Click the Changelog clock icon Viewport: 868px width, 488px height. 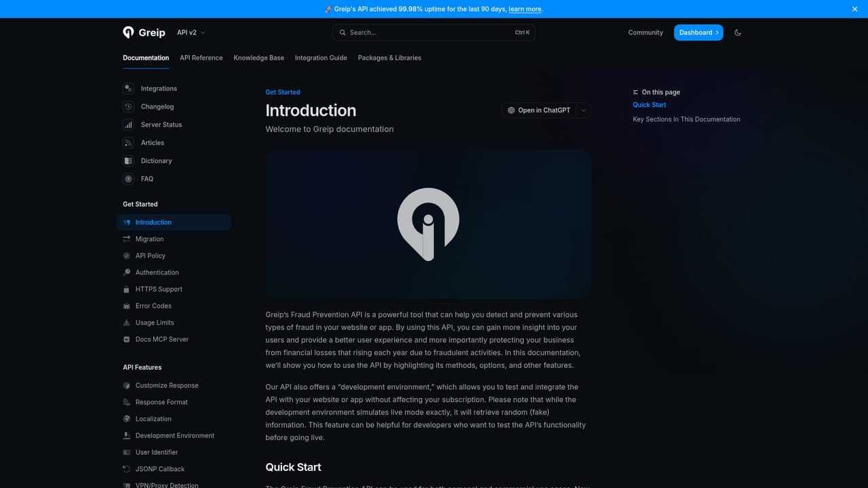coord(128,106)
